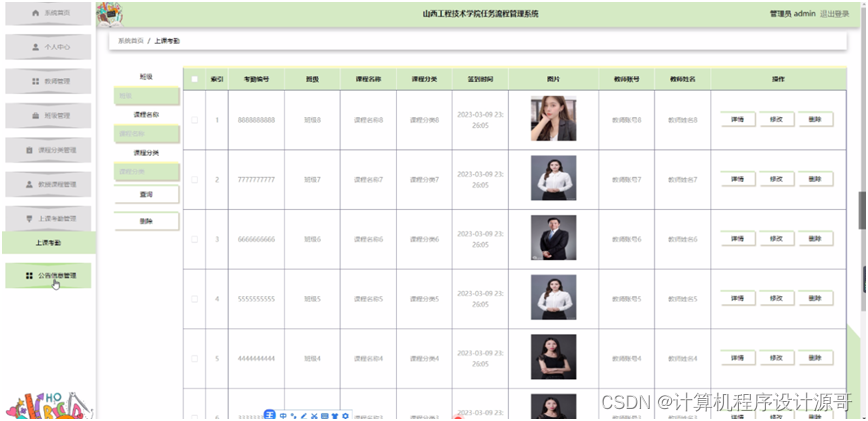Click into the 班级 filter input
The height and width of the screenshot is (421, 868).
click(146, 96)
